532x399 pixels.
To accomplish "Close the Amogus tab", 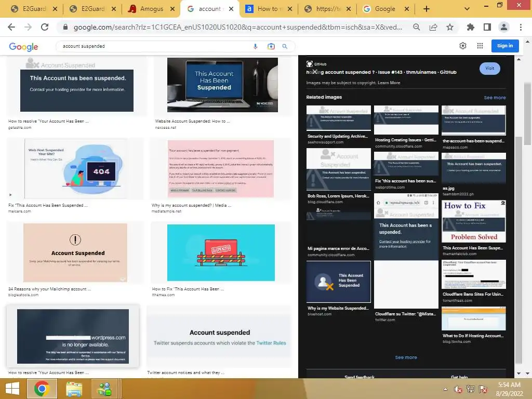I will (172, 9).
